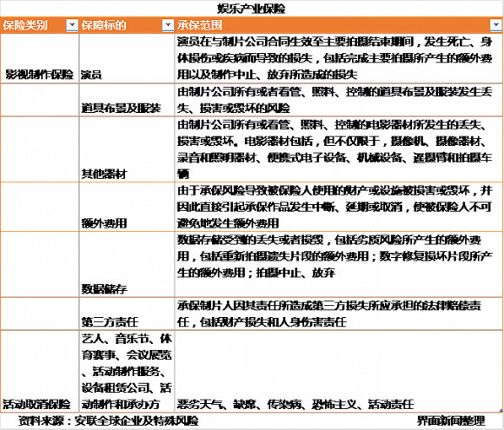Select the 演员 cell
Image resolution: width=504 pixels, height=430 pixels.
click(127, 58)
